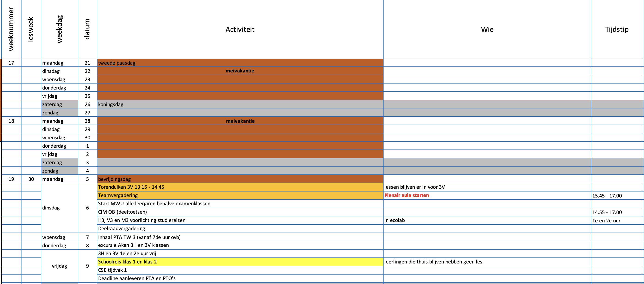Viewport: 644px width, 284px height.
Task: Select the 'weekdag' rotated header cell
Action: 60,30
